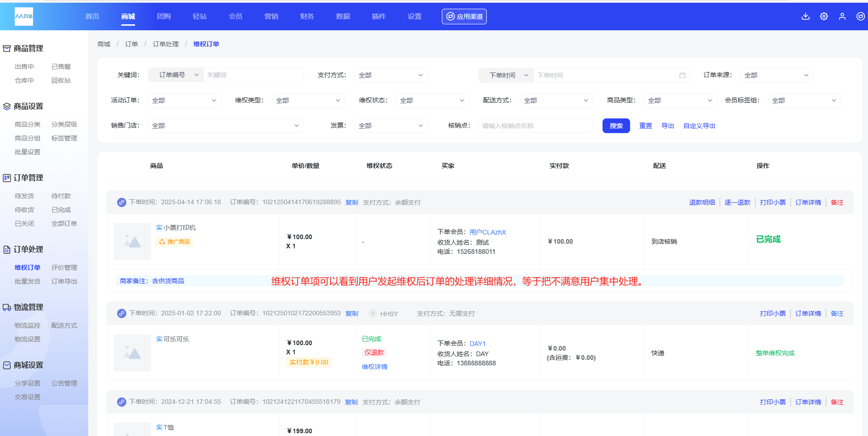
Task: Click member link DAY1
Action: [478, 344]
